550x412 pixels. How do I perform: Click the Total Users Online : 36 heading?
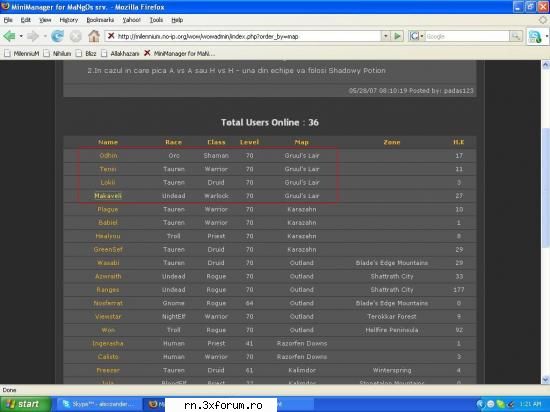click(x=270, y=122)
